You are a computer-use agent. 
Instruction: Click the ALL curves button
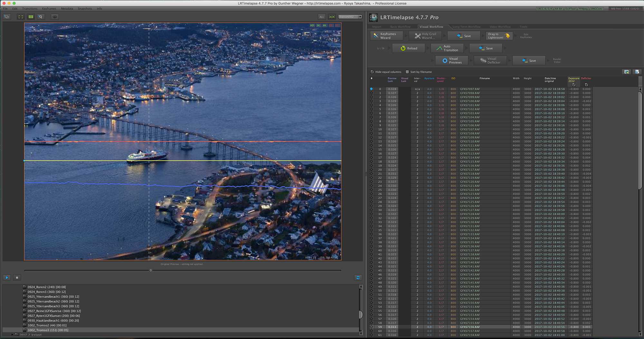click(x=322, y=17)
